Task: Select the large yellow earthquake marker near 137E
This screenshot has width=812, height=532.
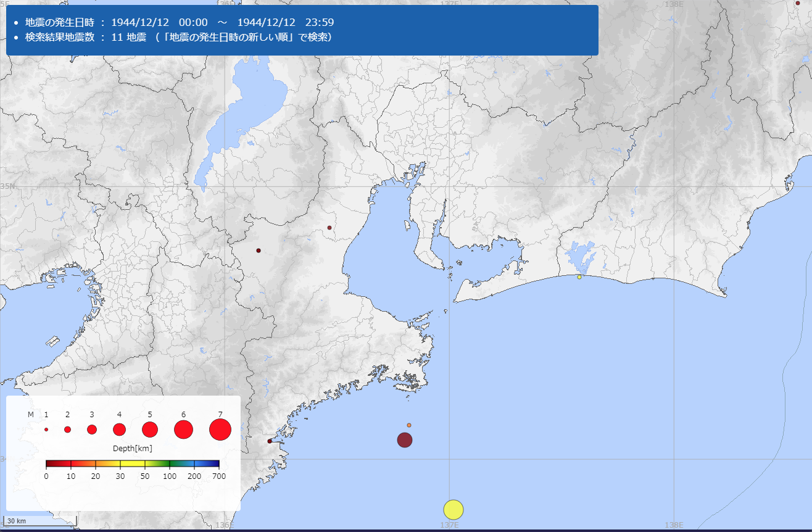Action: (x=454, y=510)
